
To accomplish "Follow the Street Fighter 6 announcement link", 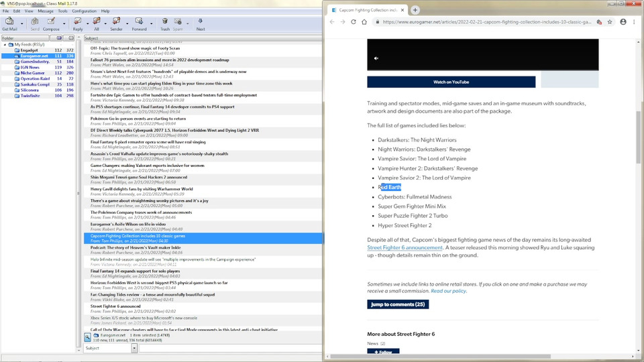I will click(405, 247).
